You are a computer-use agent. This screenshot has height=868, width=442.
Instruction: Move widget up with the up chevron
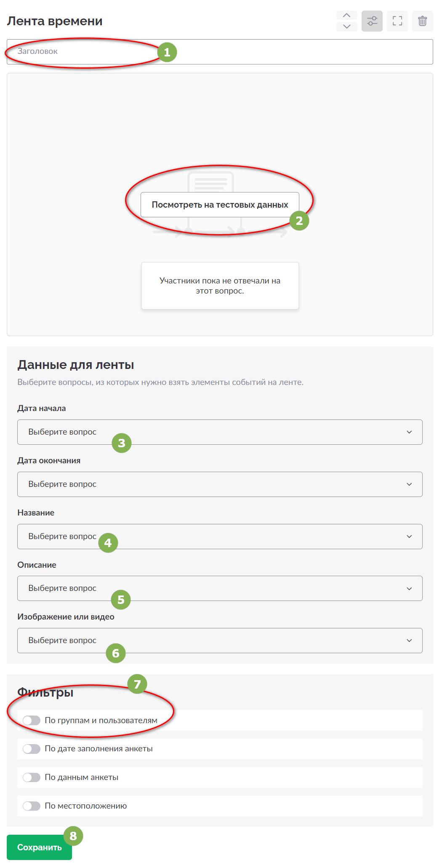(x=346, y=15)
